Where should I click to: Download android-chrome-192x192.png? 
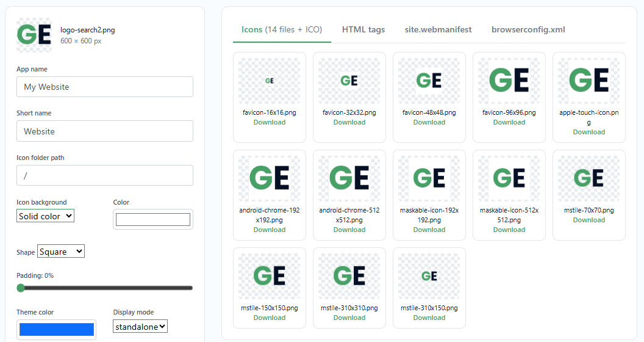coord(270,230)
